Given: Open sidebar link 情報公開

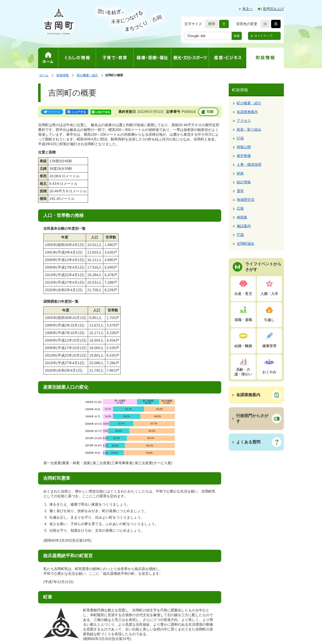Looking at the screenshot, I should (x=244, y=147).
